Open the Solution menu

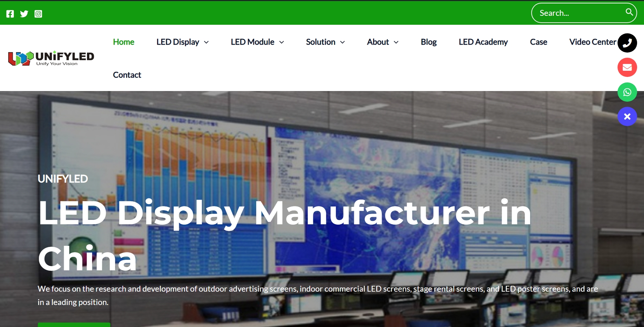320,42
